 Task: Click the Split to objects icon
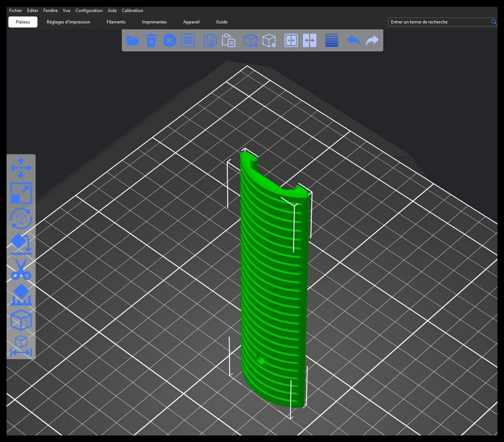(x=291, y=41)
